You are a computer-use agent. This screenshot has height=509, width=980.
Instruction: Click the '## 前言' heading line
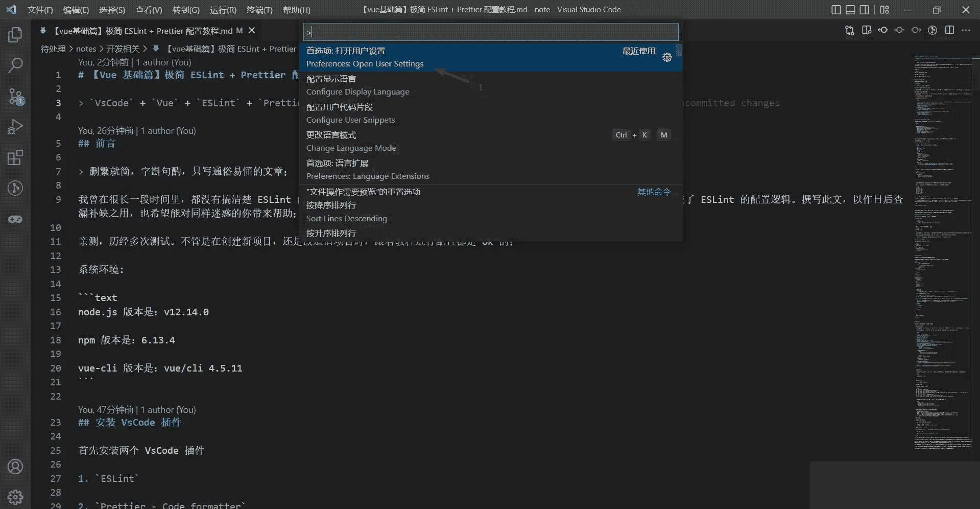coord(97,143)
